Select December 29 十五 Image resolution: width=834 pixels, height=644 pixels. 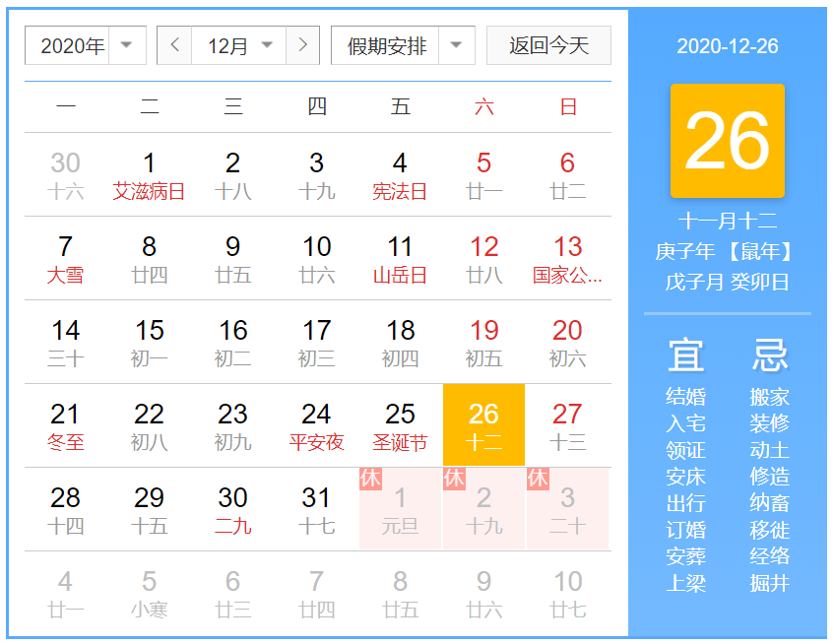coord(149,509)
